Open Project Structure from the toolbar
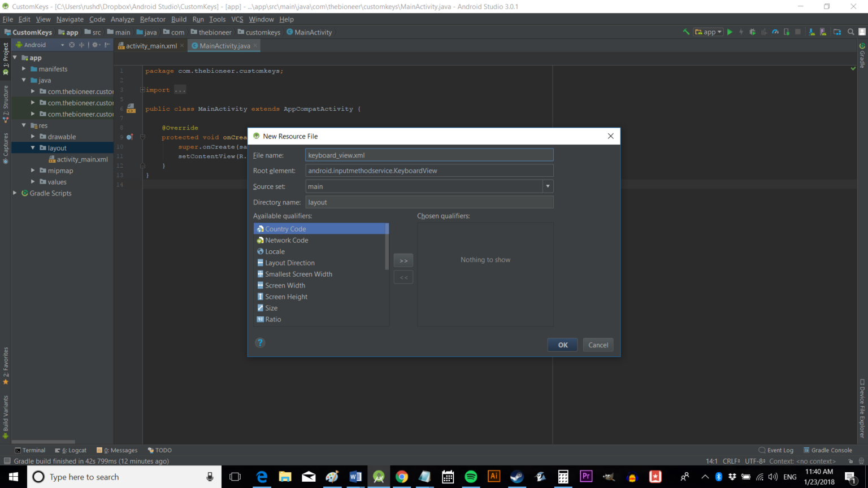Viewport: 868px width, 488px height. tap(837, 32)
